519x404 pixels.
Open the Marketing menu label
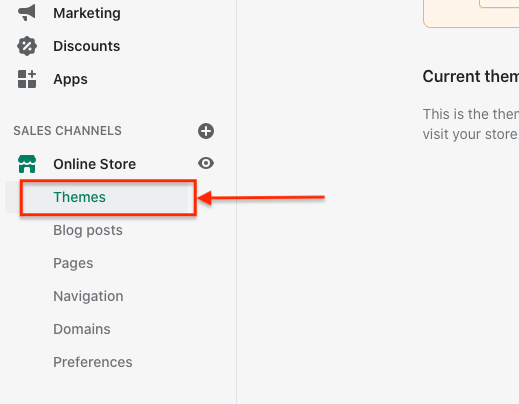point(87,13)
